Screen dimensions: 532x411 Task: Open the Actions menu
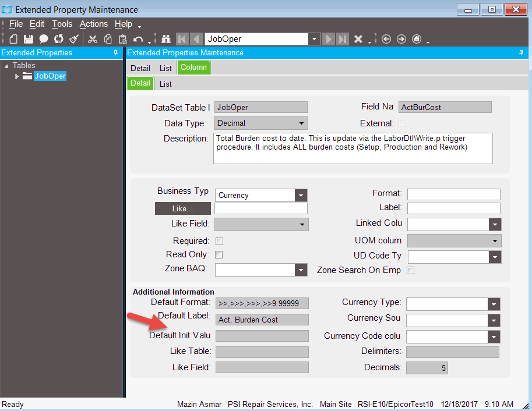(x=93, y=24)
